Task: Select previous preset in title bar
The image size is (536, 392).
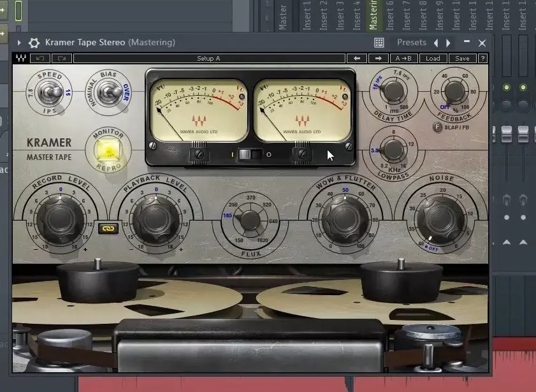Action: click(x=436, y=43)
